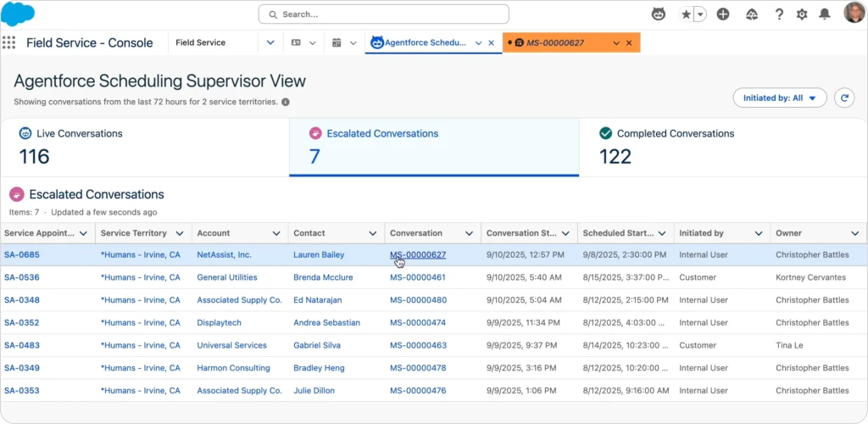Open service appointment SA-0685

pyautogui.click(x=21, y=254)
